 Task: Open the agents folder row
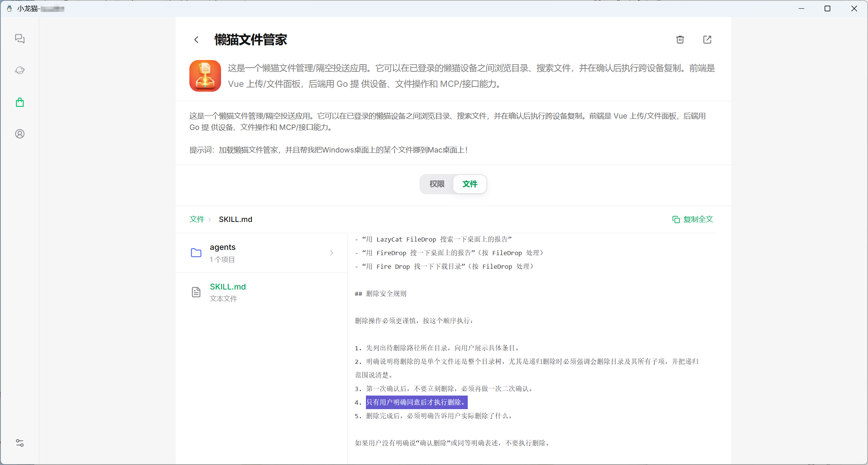[x=262, y=253]
